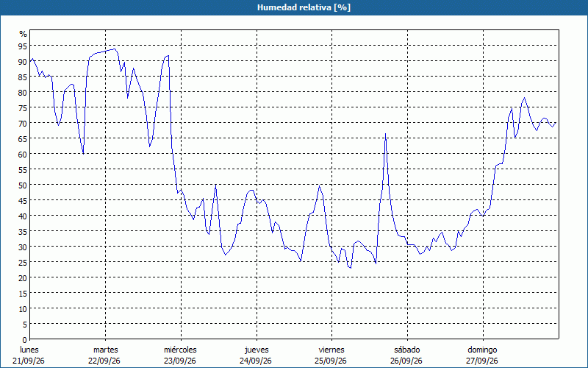Screen dimensions: 588x368
Task: Select the y-axis label '65'
Action: tap(23, 138)
